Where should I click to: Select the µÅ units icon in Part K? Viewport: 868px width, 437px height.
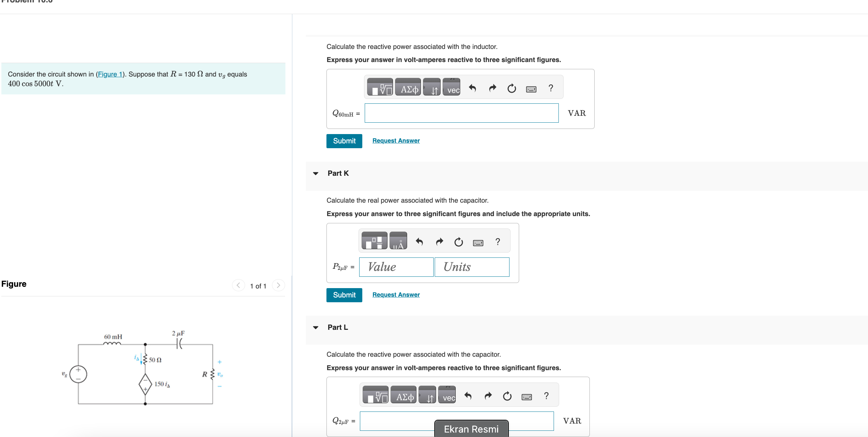398,241
